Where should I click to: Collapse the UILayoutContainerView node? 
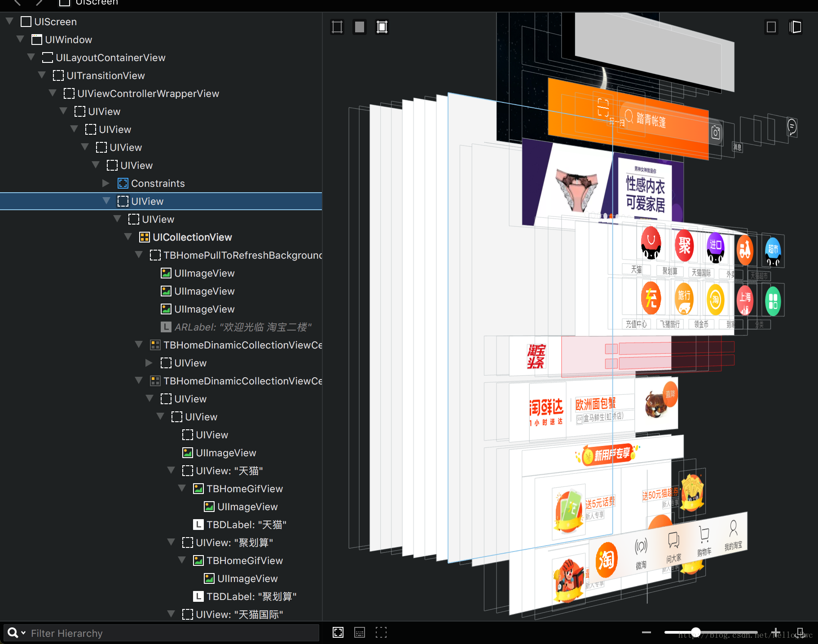(31, 57)
